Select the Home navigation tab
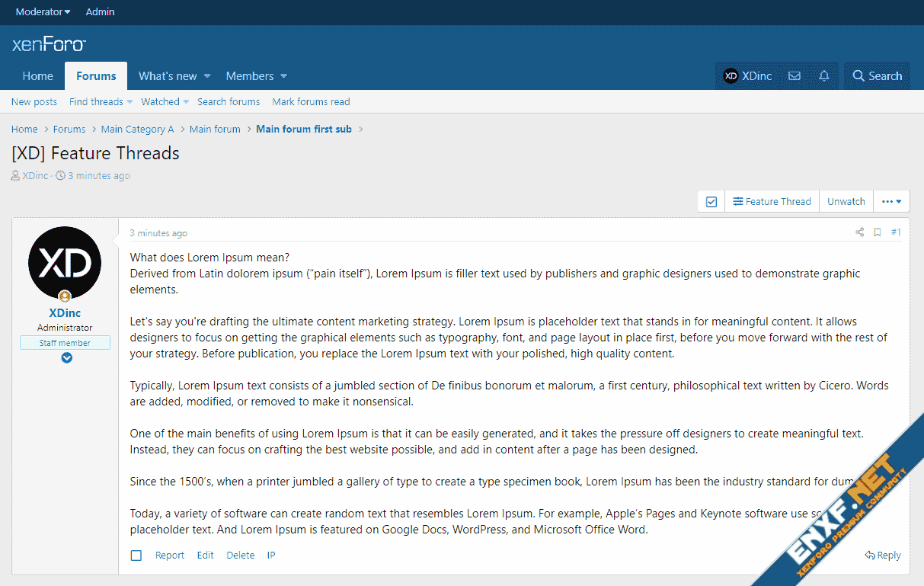The image size is (924, 586). [38, 76]
